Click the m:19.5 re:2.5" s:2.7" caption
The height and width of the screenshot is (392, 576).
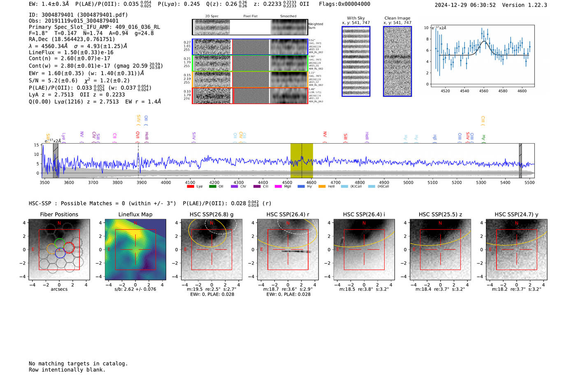click(x=212, y=289)
